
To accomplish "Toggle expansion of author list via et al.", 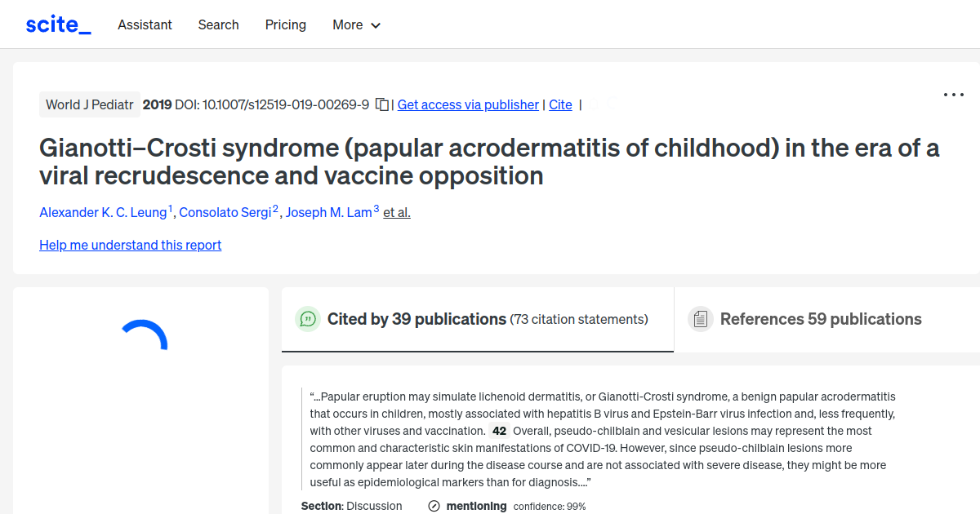I will (396, 212).
